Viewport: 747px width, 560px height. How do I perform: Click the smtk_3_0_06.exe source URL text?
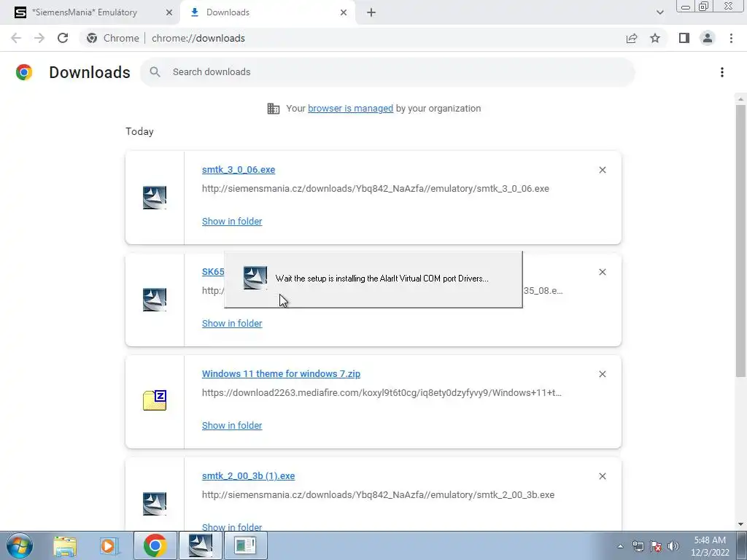click(376, 189)
